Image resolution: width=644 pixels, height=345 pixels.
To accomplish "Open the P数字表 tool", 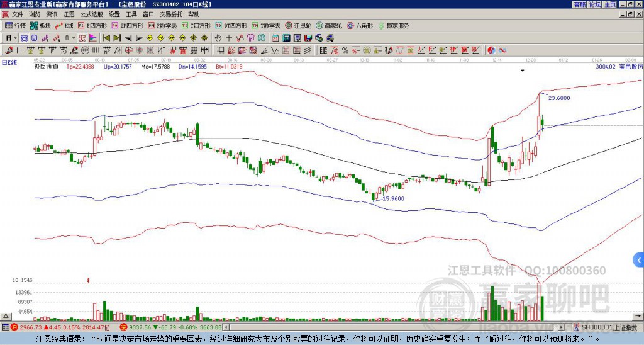I will point(163,25).
